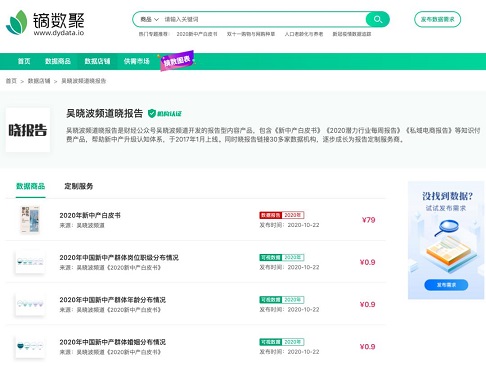Image resolution: width=486 pixels, height=367 pixels.
Task: Open the 2020年新中产白皮书 cover thumbnail
Action: click(30, 219)
